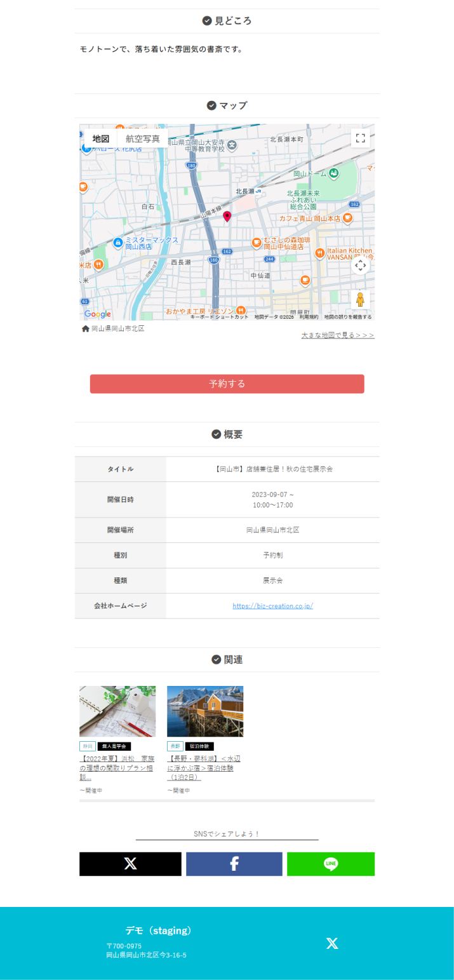Share on Facebook button

point(234,864)
